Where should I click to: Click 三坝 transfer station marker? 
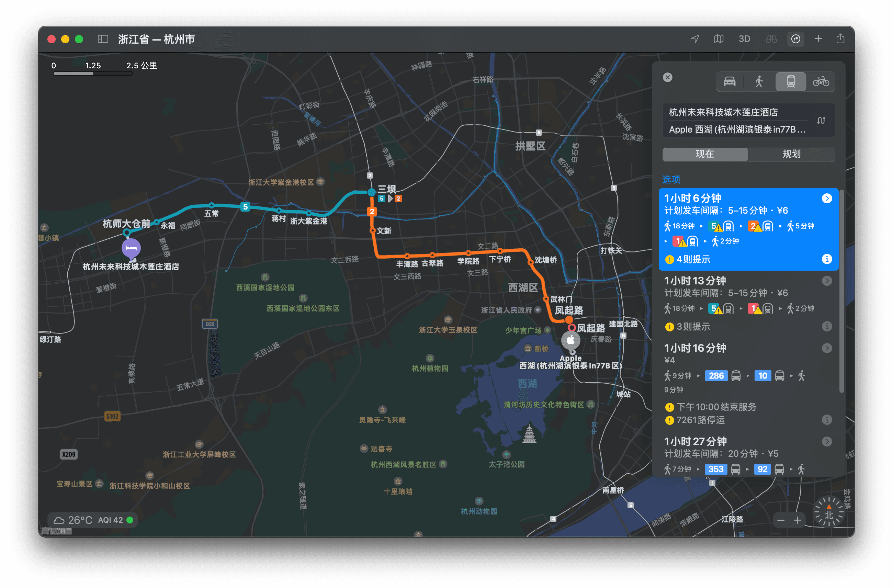tap(372, 192)
